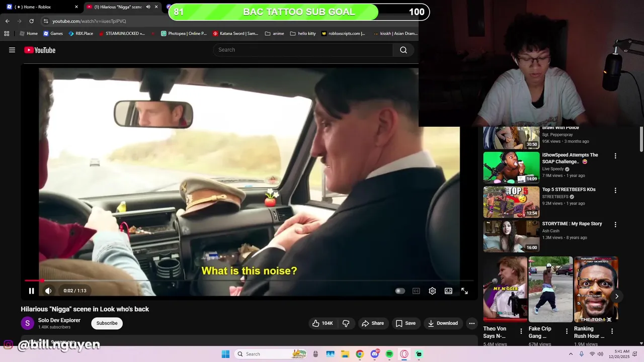
Task: Click the microphone icon in the system tray
Action: (582, 354)
